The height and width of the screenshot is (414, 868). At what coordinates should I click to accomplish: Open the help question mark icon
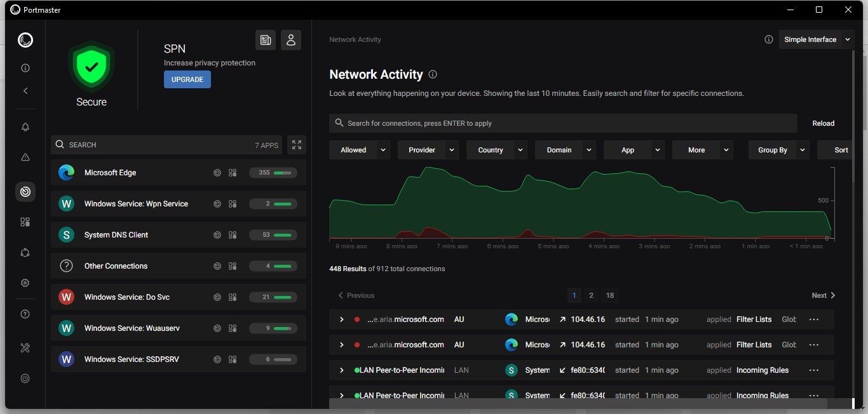click(x=25, y=314)
